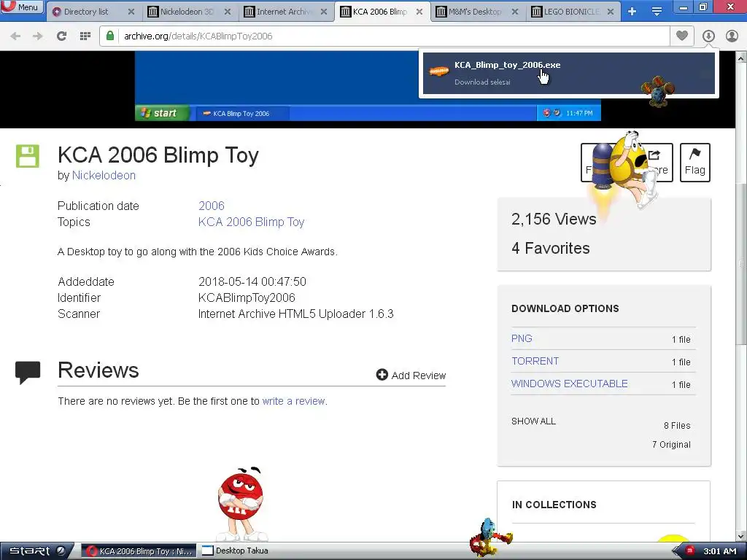
Task: Click the Nickelodeon file icon in download popup
Action: coord(438,71)
